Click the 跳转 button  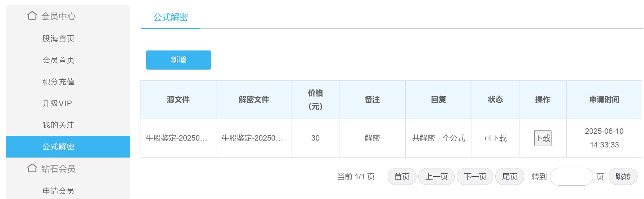point(623,177)
